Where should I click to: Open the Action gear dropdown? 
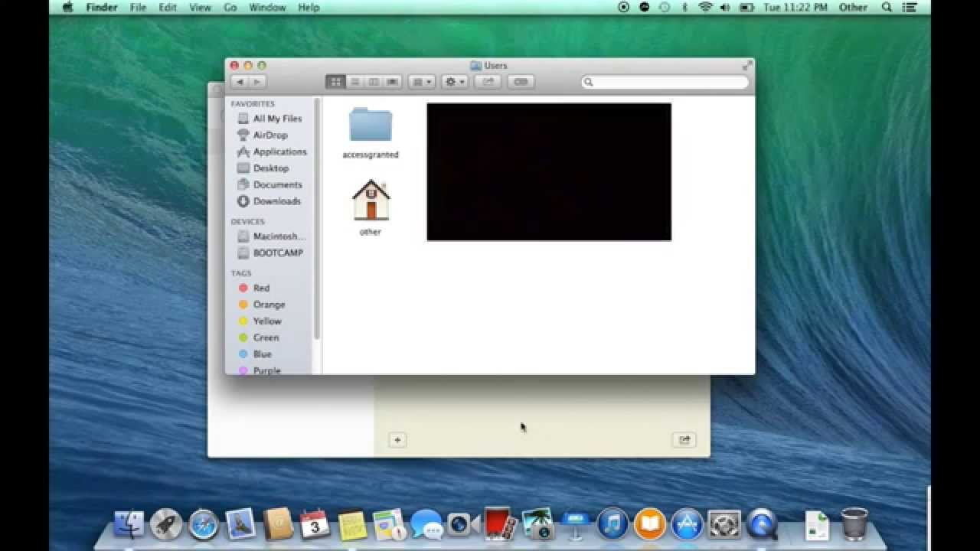tap(454, 82)
